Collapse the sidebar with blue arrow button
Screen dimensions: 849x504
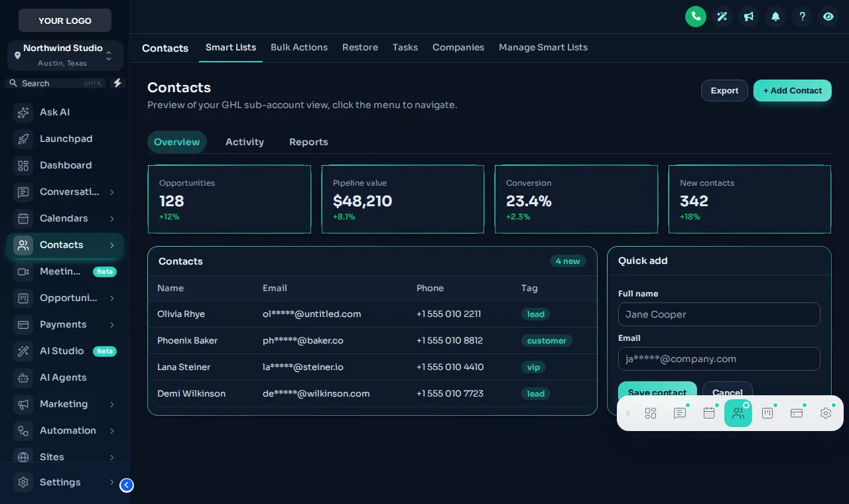[x=127, y=485]
